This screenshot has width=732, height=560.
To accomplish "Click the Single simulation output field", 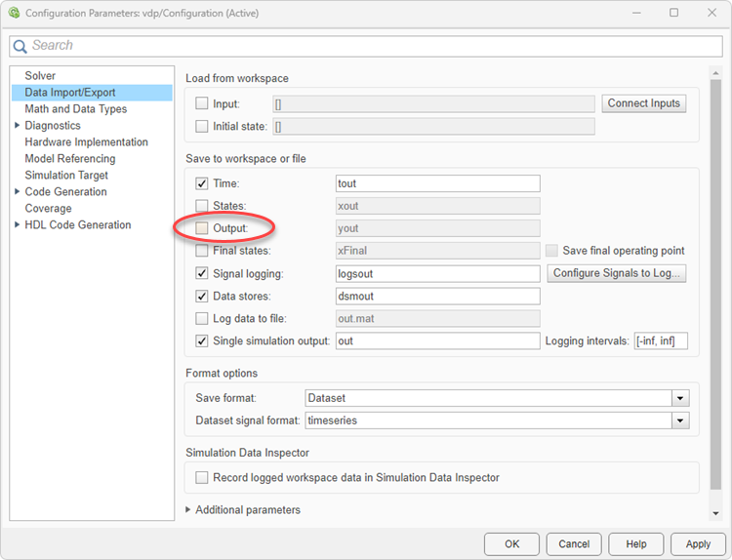I will 438,340.
